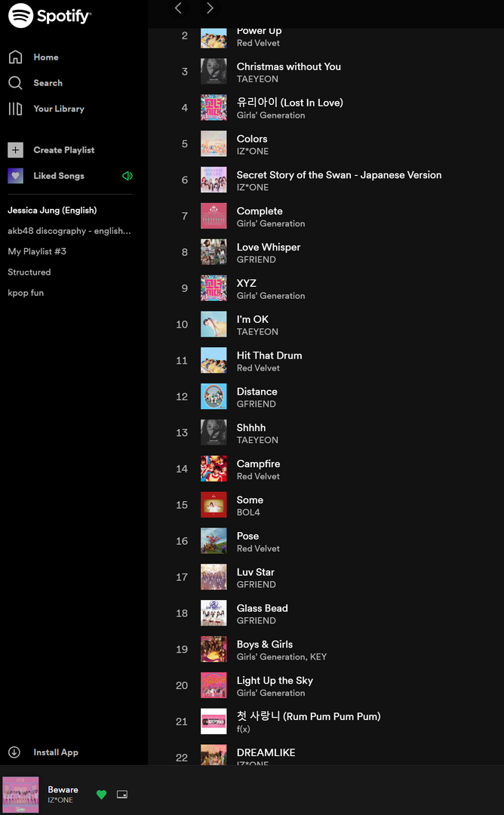Click KEY artist on Boys & Girls
The width and height of the screenshot is (504, 815).
coord(318,657)
